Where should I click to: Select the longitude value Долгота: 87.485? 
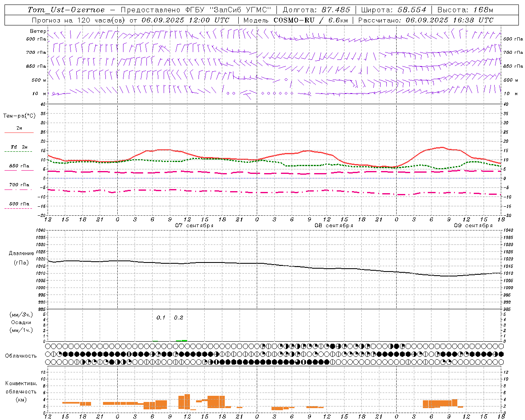(x=317, y=10)
